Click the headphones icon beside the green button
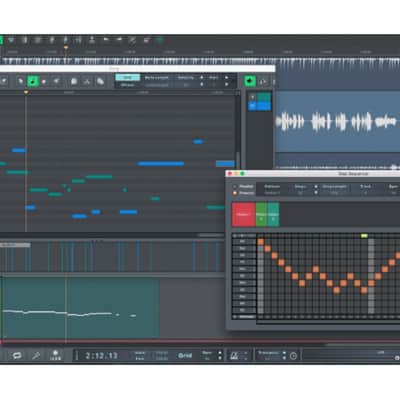 (x=263, y=81)
